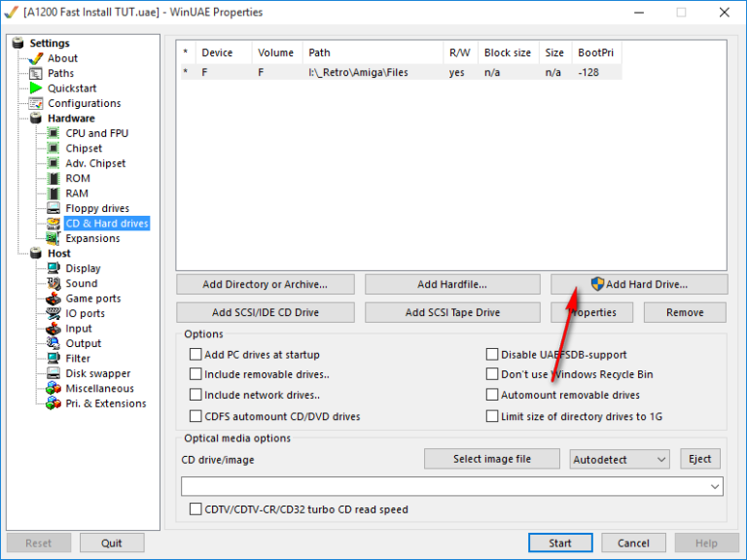The width and height of the screenshot is (747, 560).
Task: Open the Autodetect dropdown
Action: (620, 460)
